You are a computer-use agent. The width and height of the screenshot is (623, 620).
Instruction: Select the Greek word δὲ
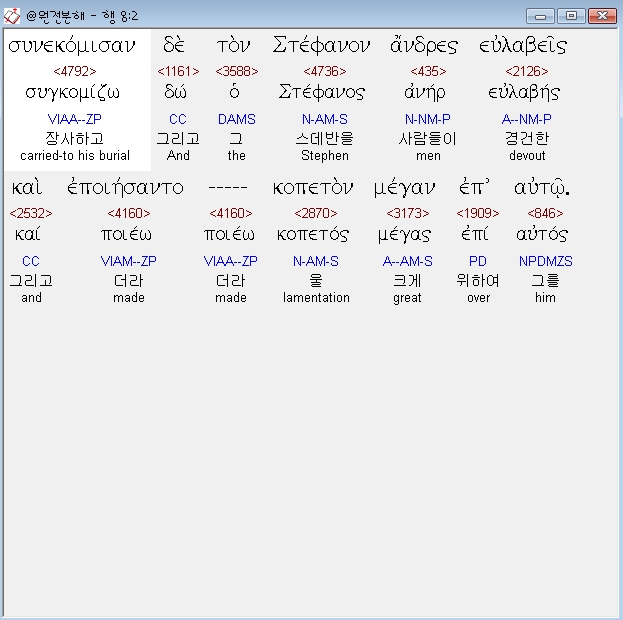point(174,45)
